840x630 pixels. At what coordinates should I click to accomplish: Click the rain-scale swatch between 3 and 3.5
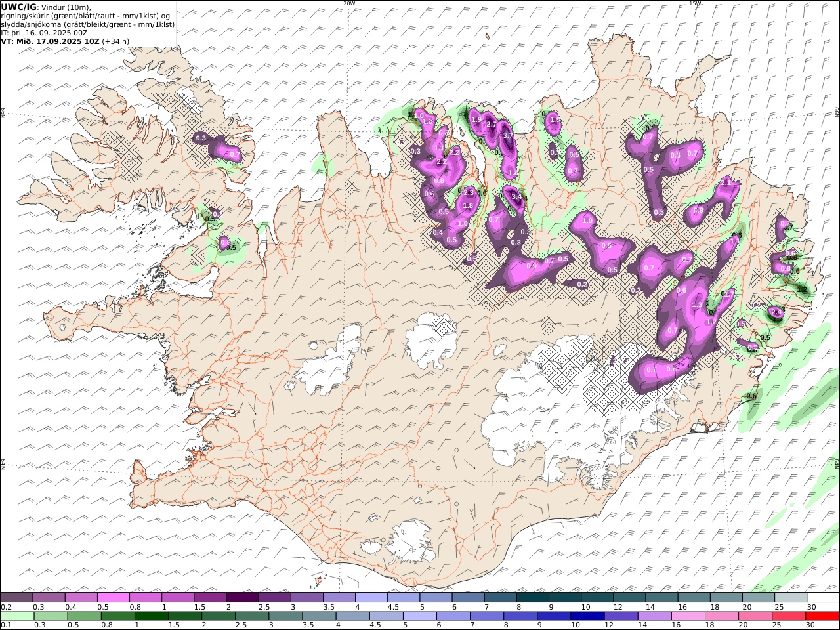point(285,616)
